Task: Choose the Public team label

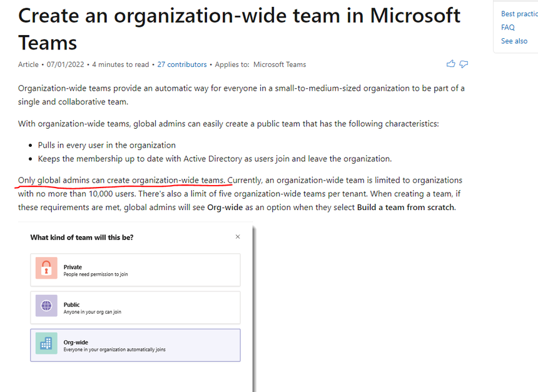Action: tap(71, 304)
